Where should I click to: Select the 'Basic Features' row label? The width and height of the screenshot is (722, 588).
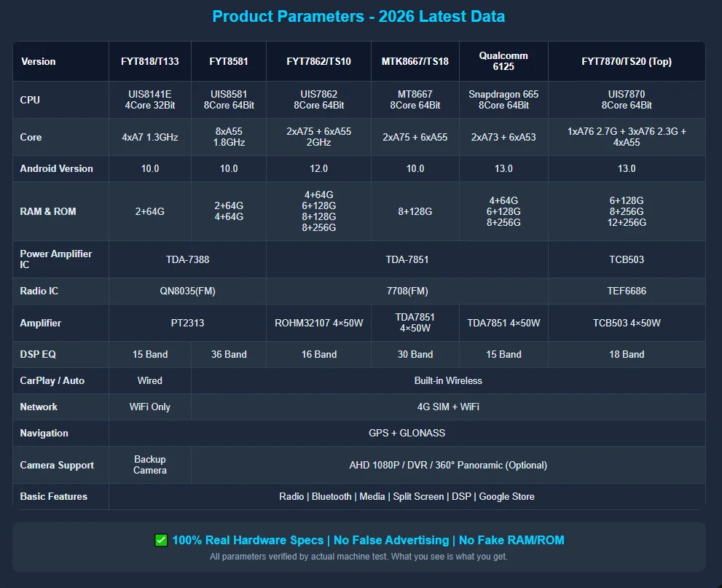(60, 496)
